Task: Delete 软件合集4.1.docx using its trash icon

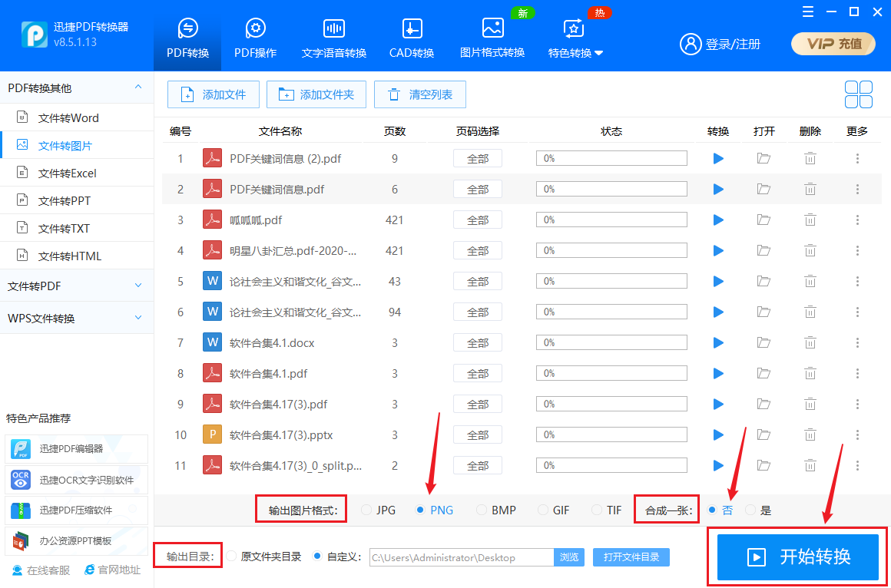Action: 810,342
